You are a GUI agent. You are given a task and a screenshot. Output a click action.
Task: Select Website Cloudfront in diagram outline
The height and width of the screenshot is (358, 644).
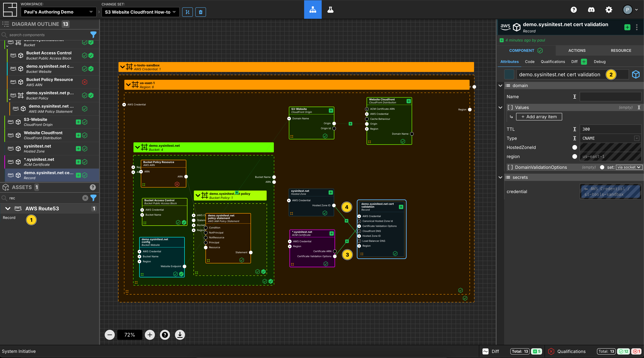pyautogui.click(x=50, y=135)
